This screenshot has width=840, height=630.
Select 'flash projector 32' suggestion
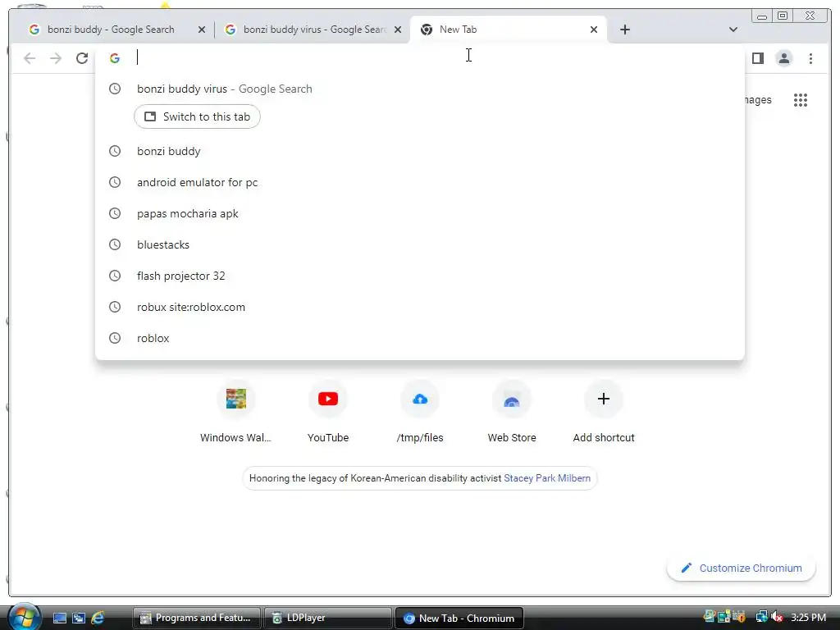[x=419, y=276]
